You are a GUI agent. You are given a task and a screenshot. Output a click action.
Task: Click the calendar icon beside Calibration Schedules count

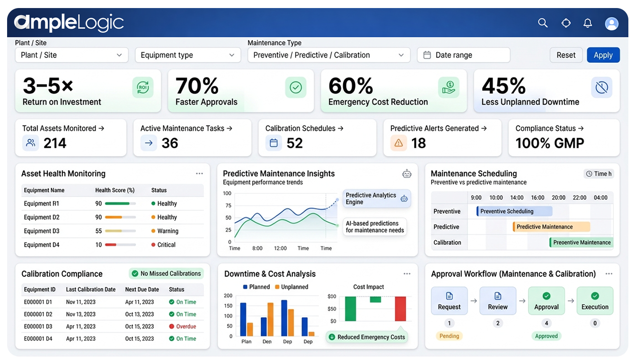pos(273,143)
